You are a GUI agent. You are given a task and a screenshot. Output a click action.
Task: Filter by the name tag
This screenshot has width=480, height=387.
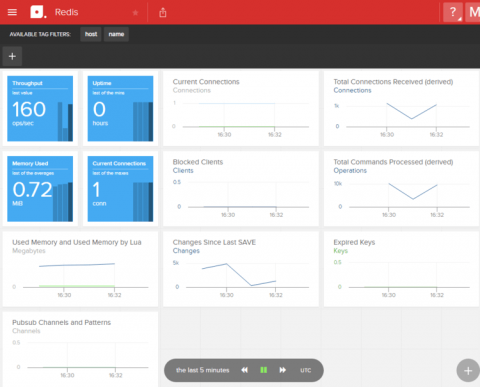(x=116, y=34)
